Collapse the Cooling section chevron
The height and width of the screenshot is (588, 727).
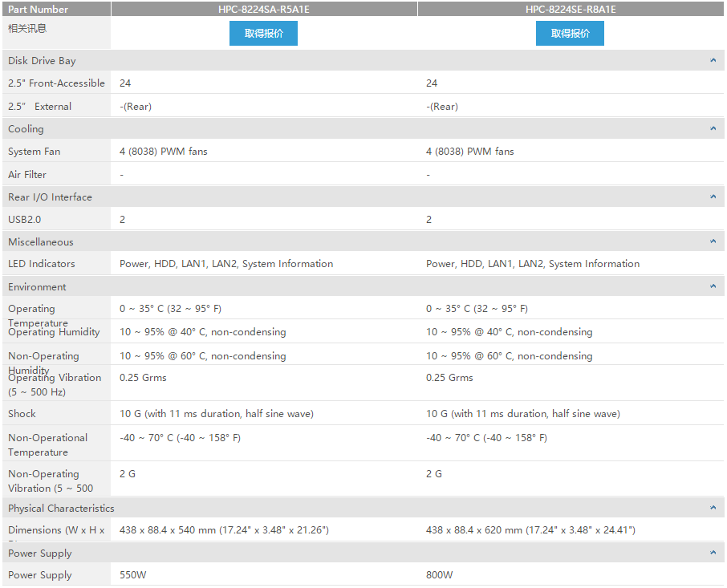click(x=713, y=129)
